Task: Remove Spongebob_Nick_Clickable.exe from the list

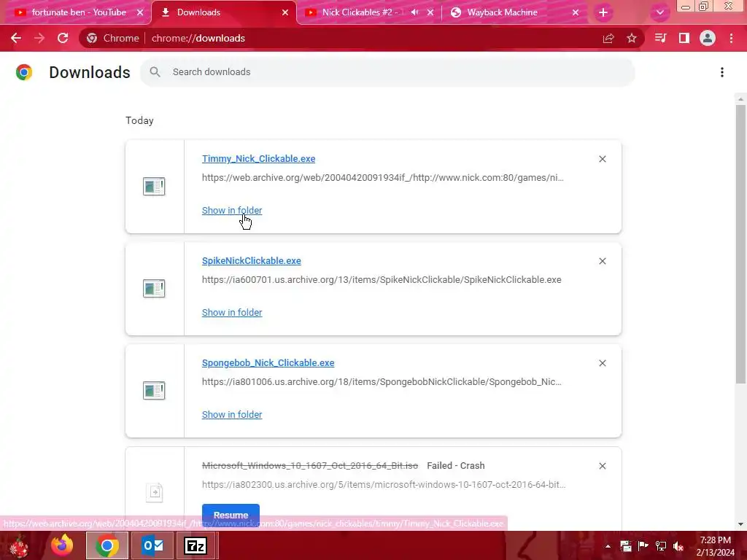Action: pyautogui.click(x=603, y=363)
